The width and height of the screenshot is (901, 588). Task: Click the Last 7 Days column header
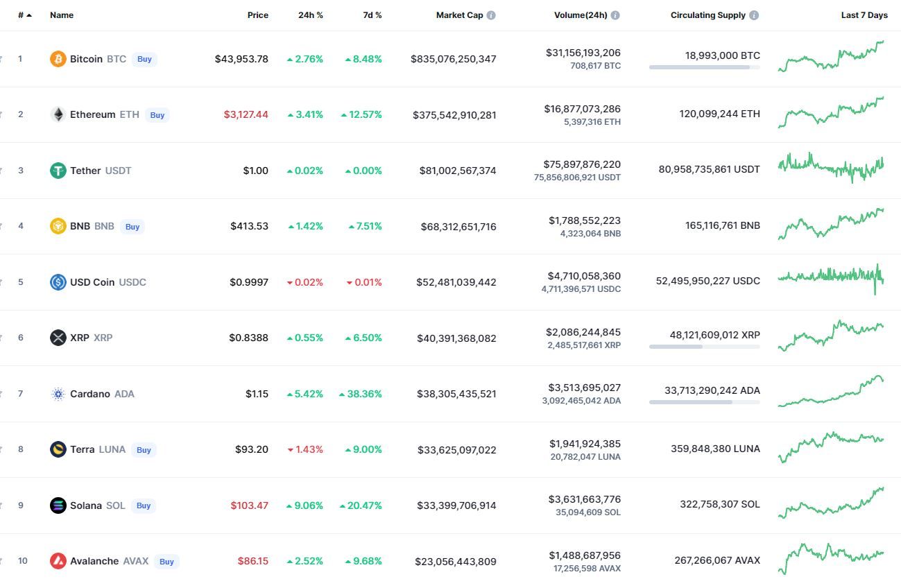pos(864,15)
